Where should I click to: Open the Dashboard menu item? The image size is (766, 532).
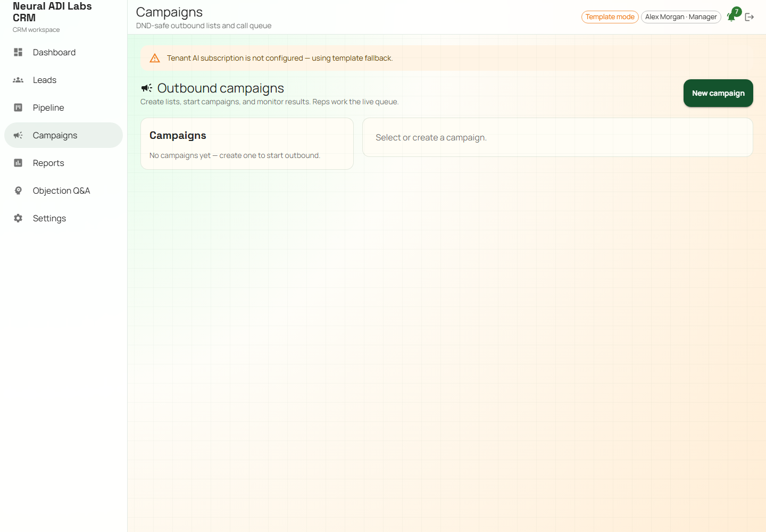[63, 52]
